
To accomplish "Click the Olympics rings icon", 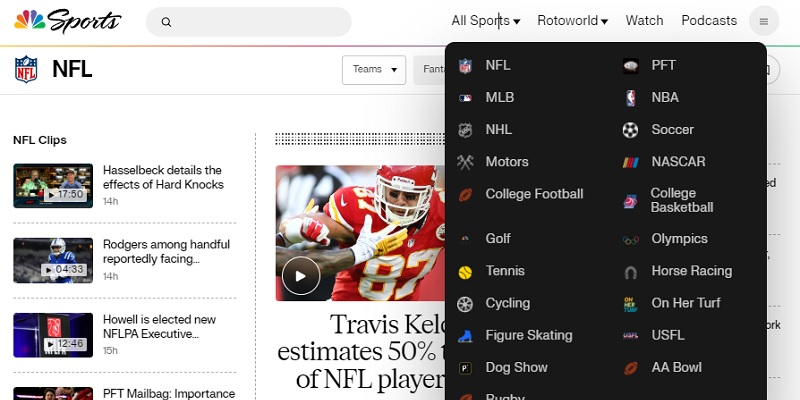I will [x=631, y=240].
